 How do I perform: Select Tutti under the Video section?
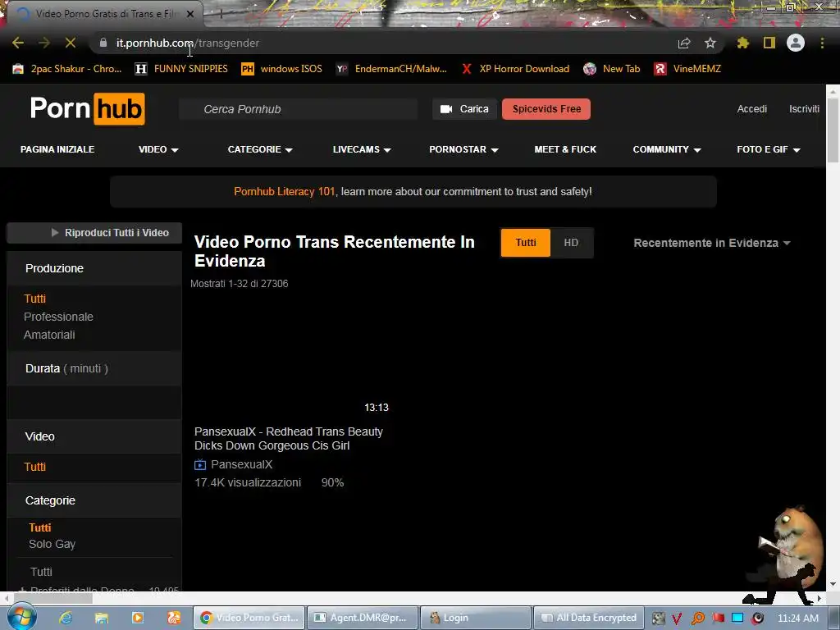point(34,467)
